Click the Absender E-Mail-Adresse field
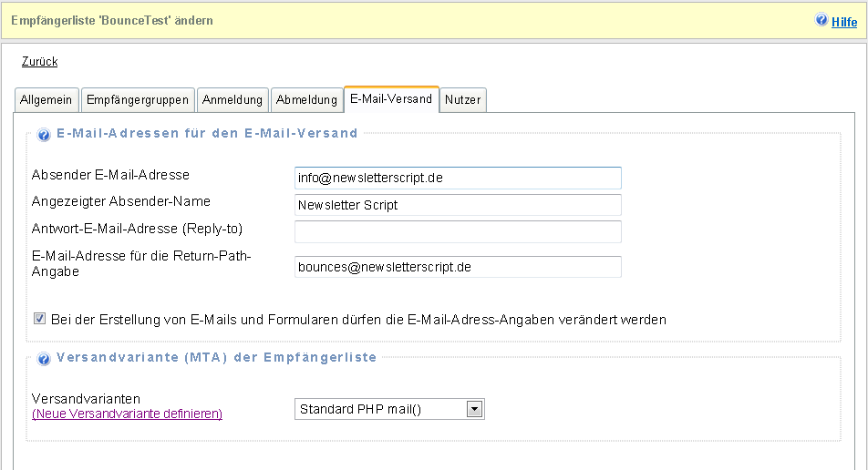 (x=458, y=178)
